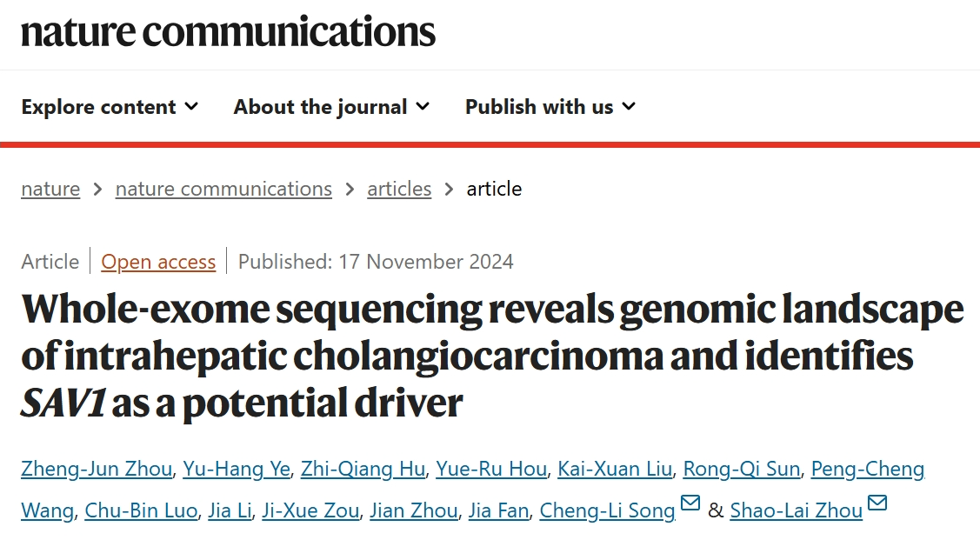Screen dimensions: 980x540
Task: Expand the Publish with us dropdown
Action: click(x=550, y=107)
